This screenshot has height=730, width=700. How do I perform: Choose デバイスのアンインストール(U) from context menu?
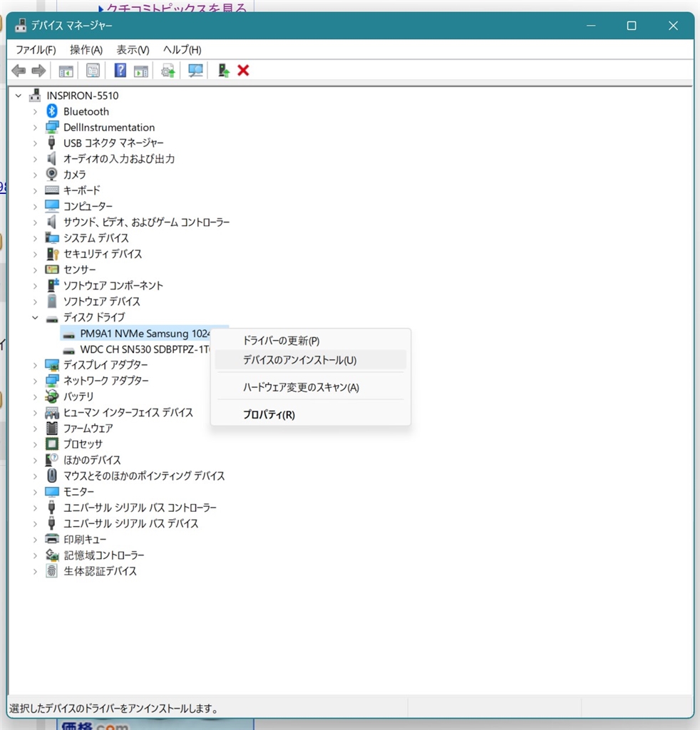(311, 360)
